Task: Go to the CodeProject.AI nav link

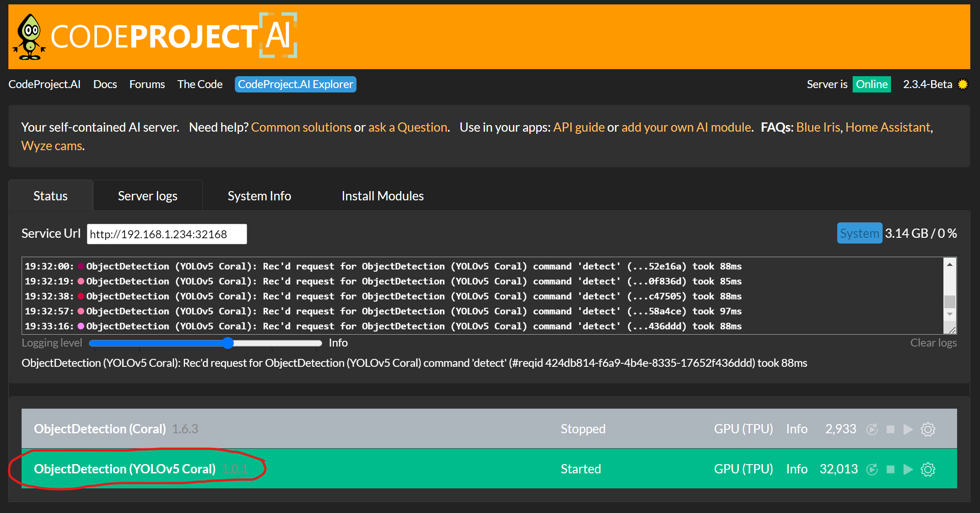Action: [45, 84]
